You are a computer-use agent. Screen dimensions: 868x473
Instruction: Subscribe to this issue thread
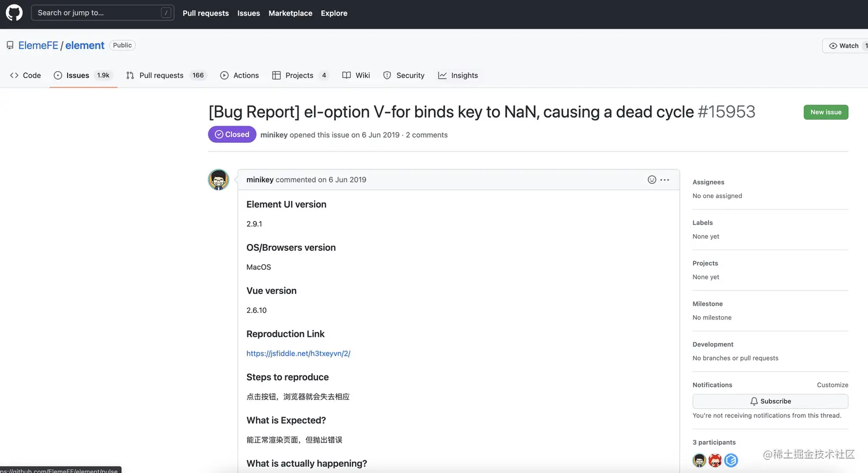pos(770,401)
